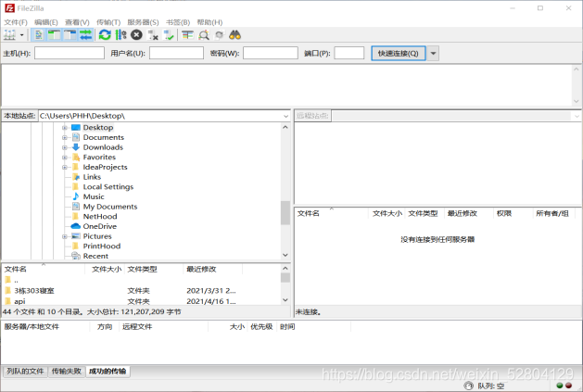
Task: Focus the 主机(H) host input field
Action: tap(70, 53)
